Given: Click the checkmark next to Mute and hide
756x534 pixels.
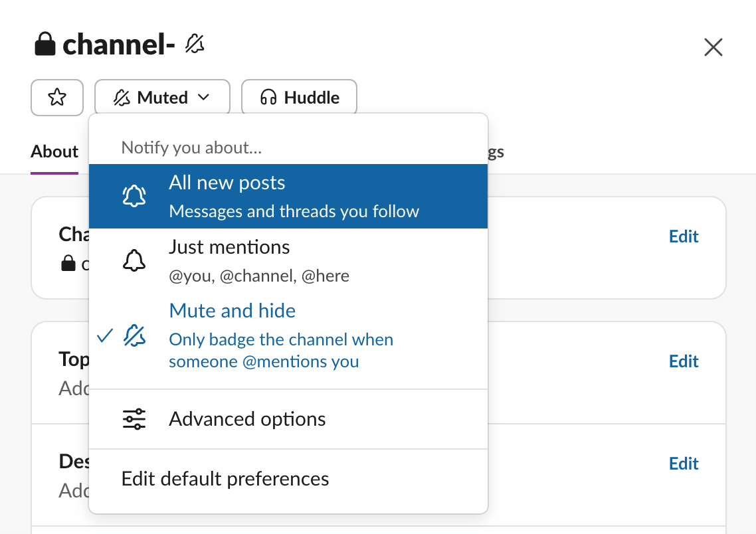Looking at the screenshot, I should [105, 335].
